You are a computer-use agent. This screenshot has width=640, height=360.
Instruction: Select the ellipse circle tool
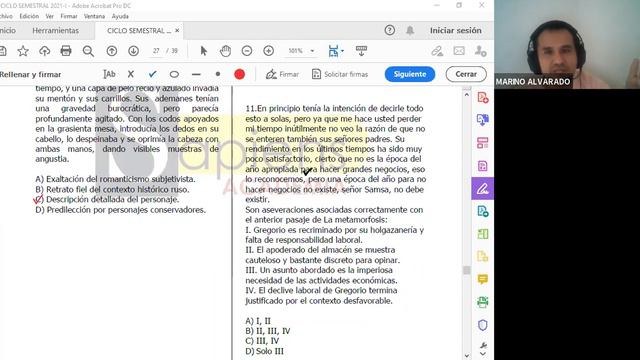(x=174, y=74)
